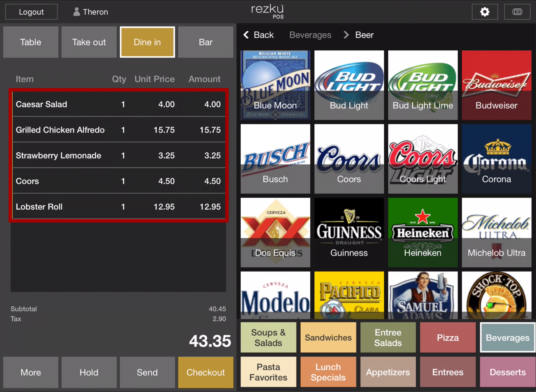Add Bud Light beer to order
This screenshot has width=536, height=392.
[349, 85]
